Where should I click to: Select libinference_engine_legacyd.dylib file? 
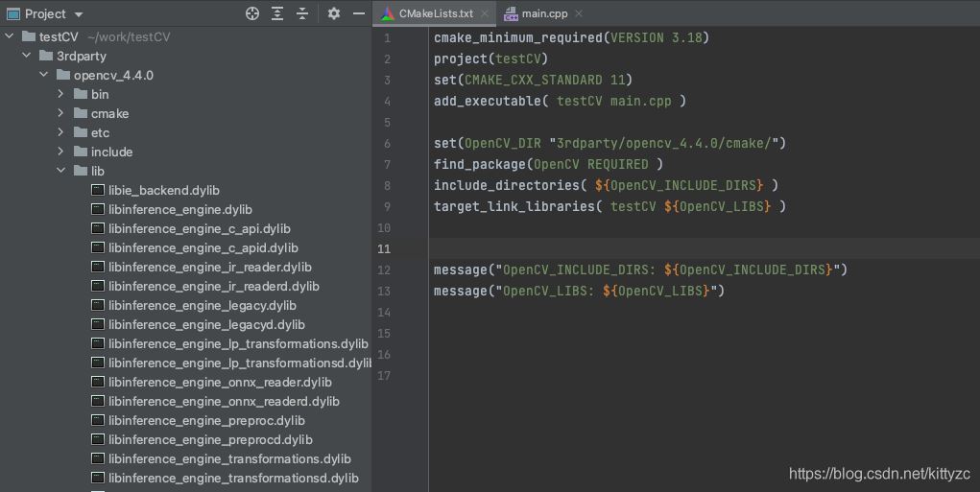tap(207, 325)
